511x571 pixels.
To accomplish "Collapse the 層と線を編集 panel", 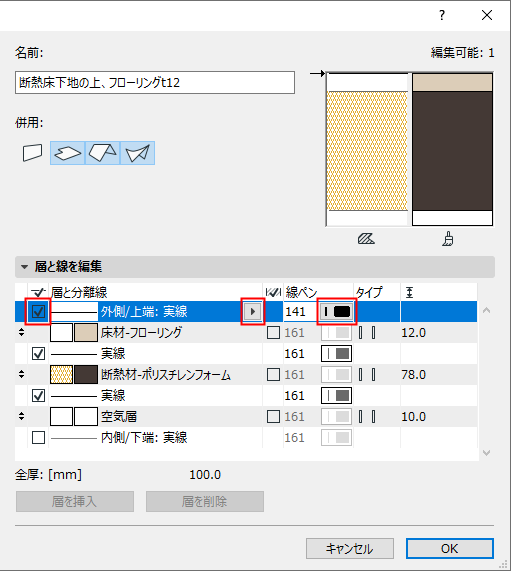I will point(24,267).
